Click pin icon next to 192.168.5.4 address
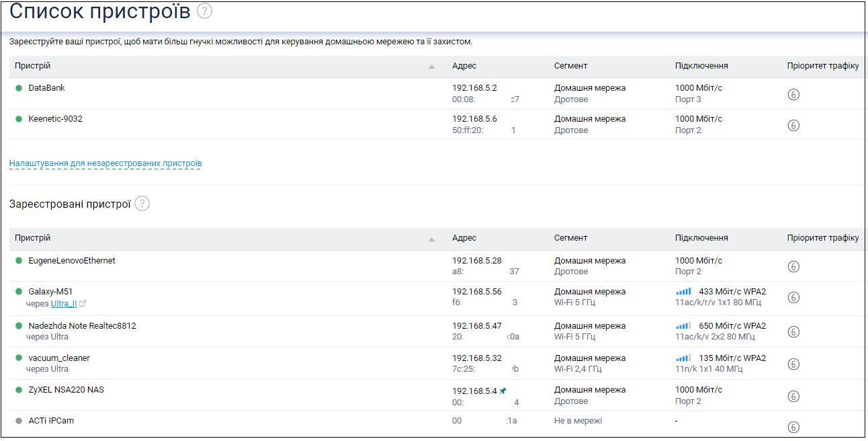The image size is (868, 441). (503, 391)
